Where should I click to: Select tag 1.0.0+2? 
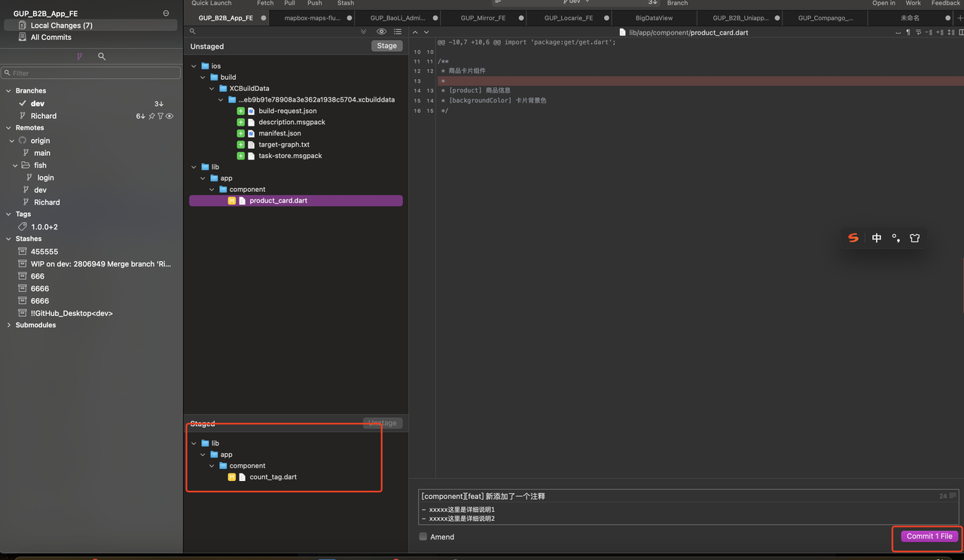(44, 227)
